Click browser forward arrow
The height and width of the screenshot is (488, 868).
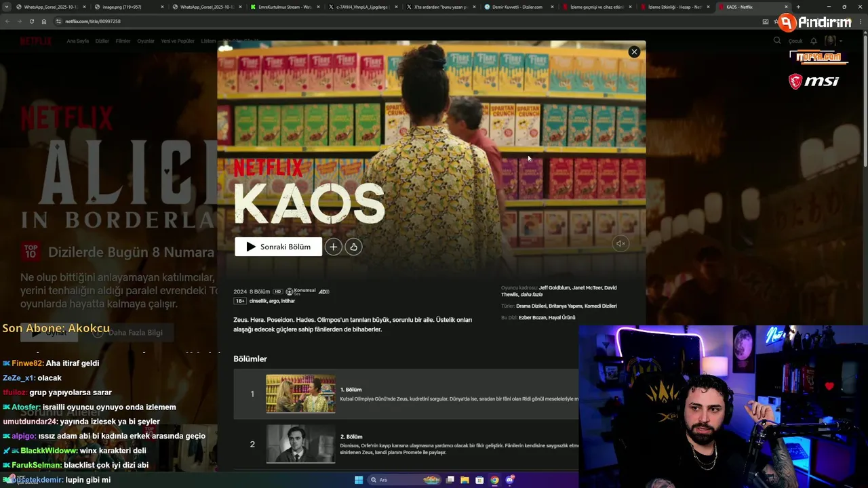20,21
